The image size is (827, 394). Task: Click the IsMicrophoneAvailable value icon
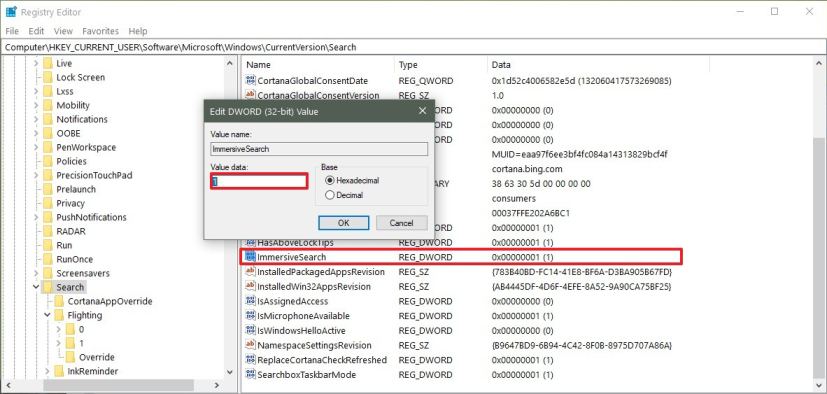[x=251, y=316]
